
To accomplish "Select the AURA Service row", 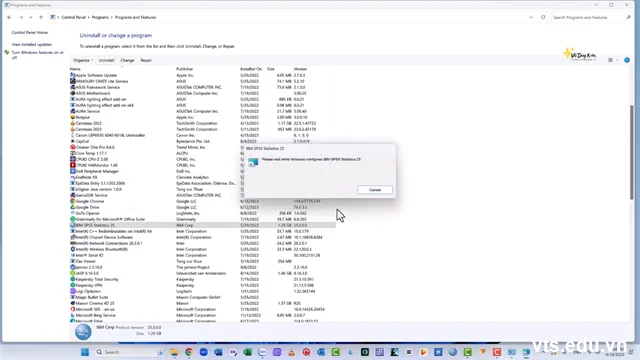I will 202,111.
